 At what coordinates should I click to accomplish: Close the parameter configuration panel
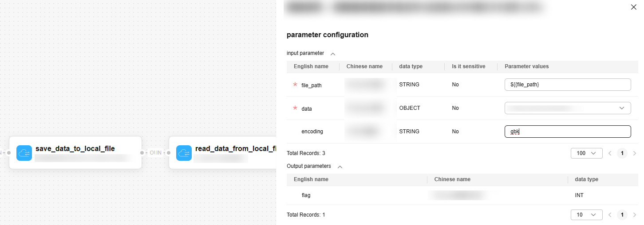[633, 7]
